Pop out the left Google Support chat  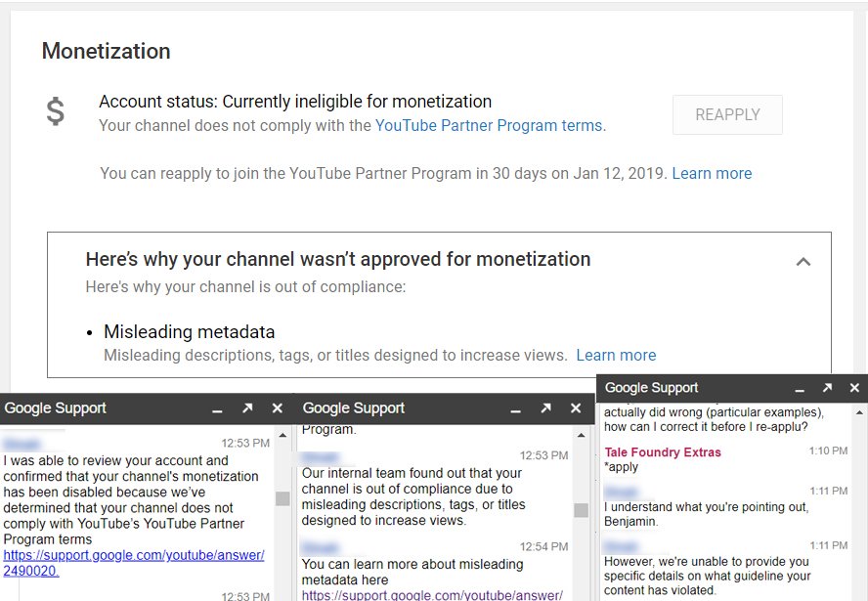[247, 408]
